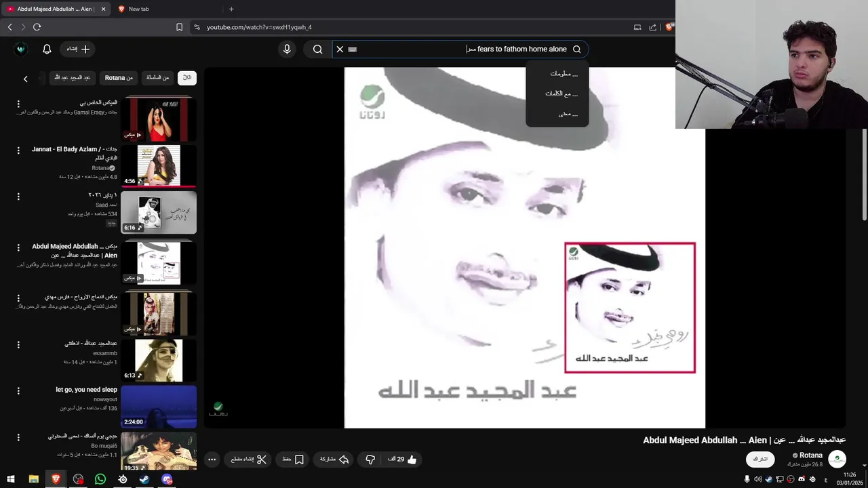
Task: Open File Explorer from the taskbar
Action: (33, 479)
